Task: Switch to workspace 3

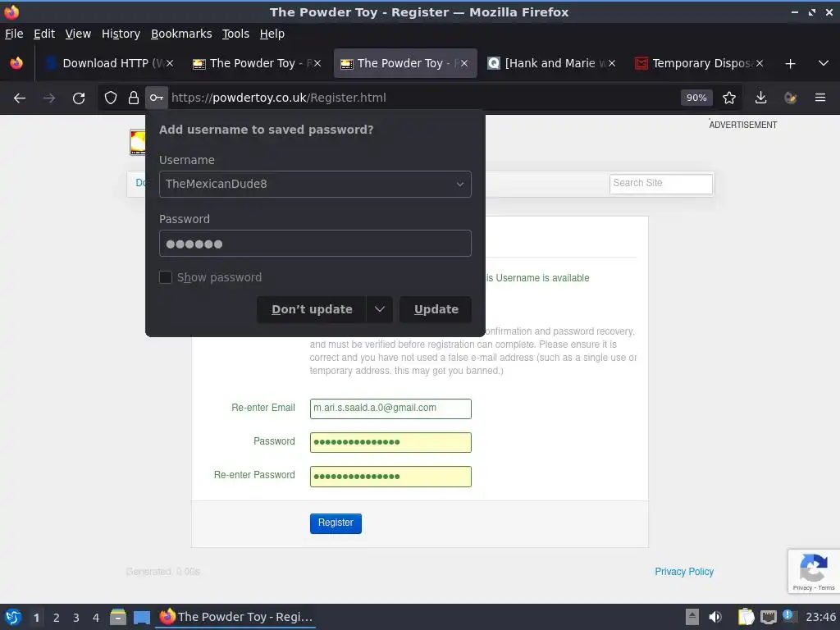Action: pyautogui.click(x=76, y=618)
